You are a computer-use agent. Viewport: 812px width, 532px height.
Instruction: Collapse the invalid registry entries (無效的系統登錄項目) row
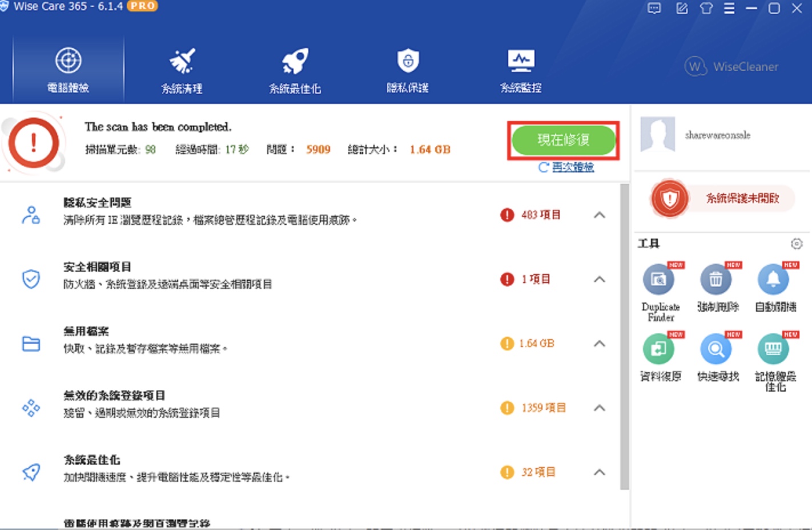click(x=599, y=408)
